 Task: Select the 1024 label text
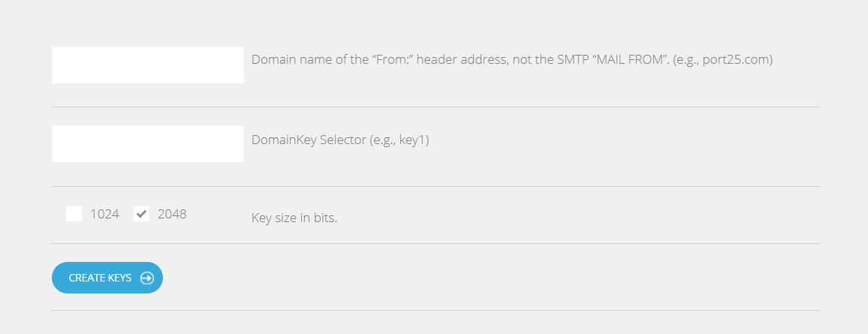[104, 214]
